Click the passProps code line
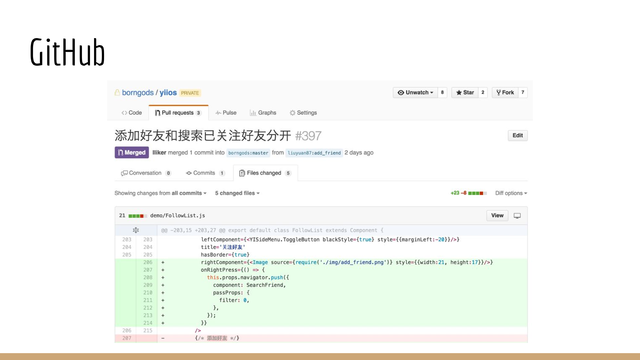 point(231,293)
